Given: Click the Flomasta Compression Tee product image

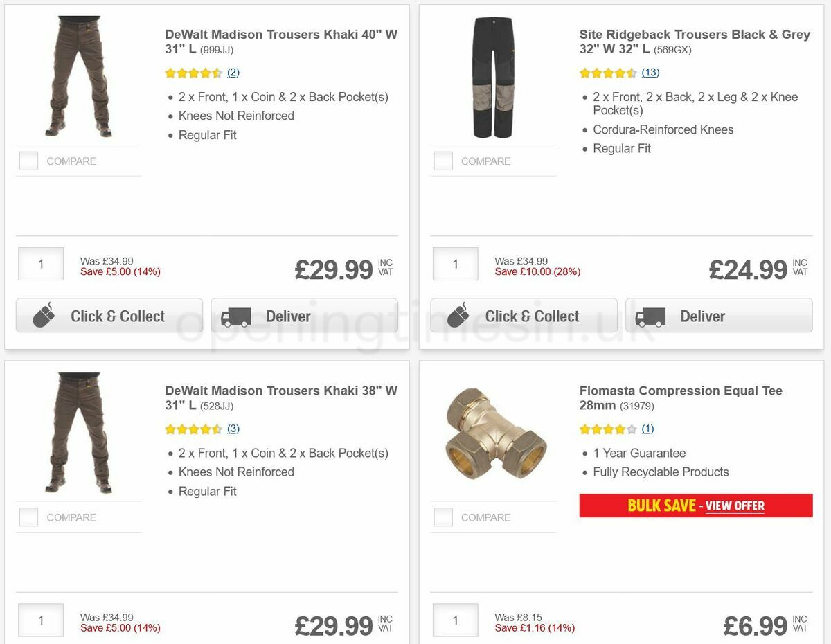Looking at the screenshot, I should [x=493, y=434].
